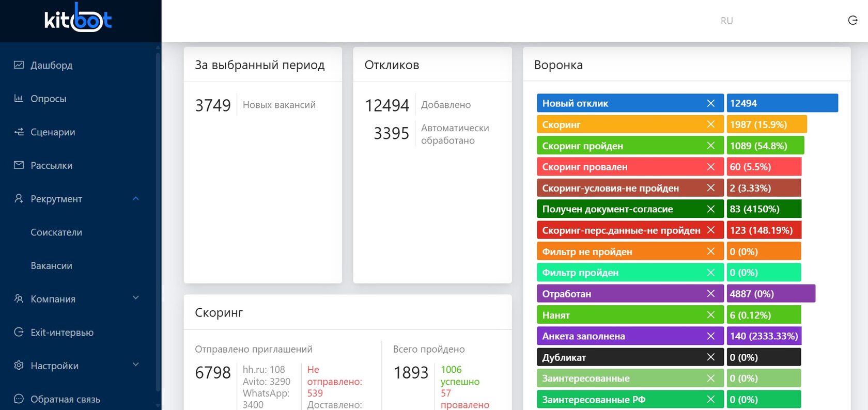868x410 pixels.
Task: Remove Скоринг пройден stage
Action: pos(711,146)
